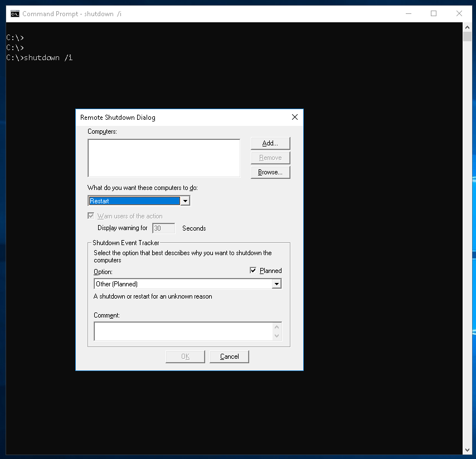This screenshot has height=459, width=476.
Task: Click the OK button
Action: point(185,357)
